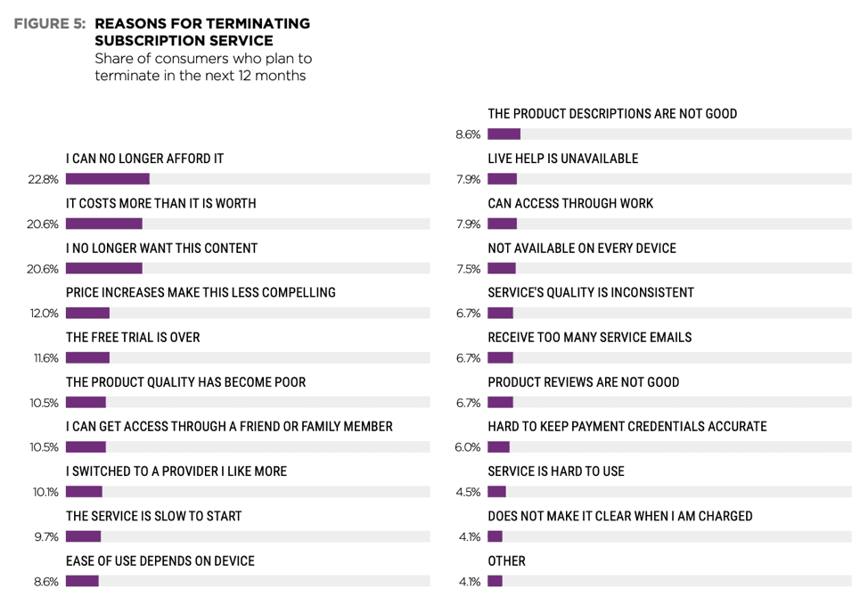The image size is (868, 605).
Task: Click "The product descriptions are not good" label
Action: coord(612,114)
